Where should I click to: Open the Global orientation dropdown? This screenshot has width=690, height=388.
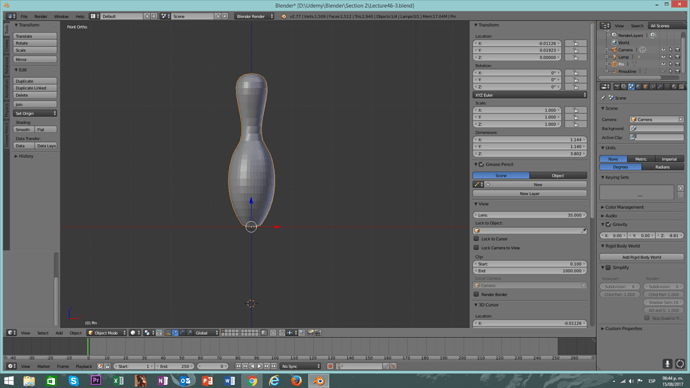coord(206,333)
